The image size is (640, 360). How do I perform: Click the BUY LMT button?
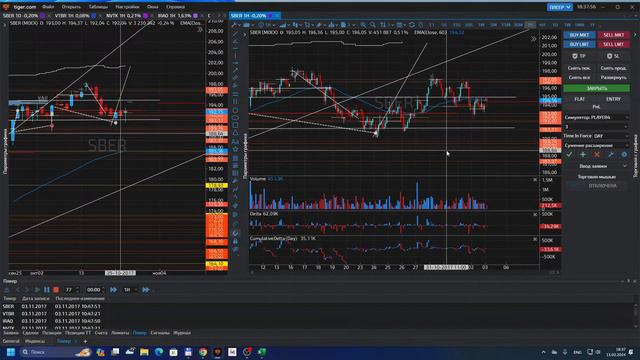coord(579,44)
